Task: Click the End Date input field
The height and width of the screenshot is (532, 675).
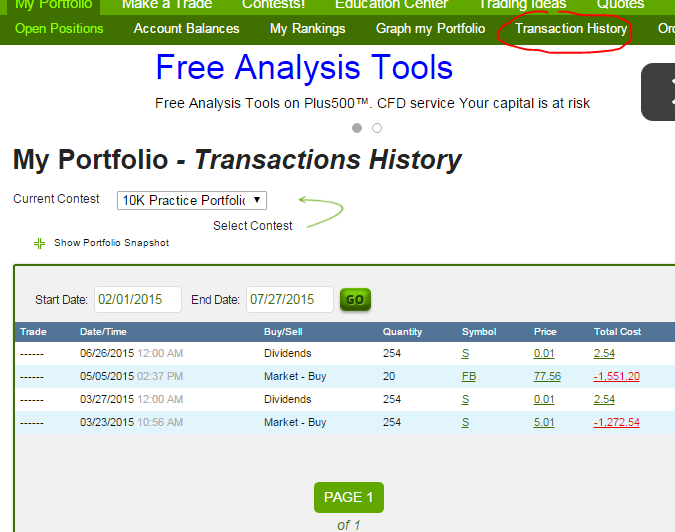Action: 290,300
